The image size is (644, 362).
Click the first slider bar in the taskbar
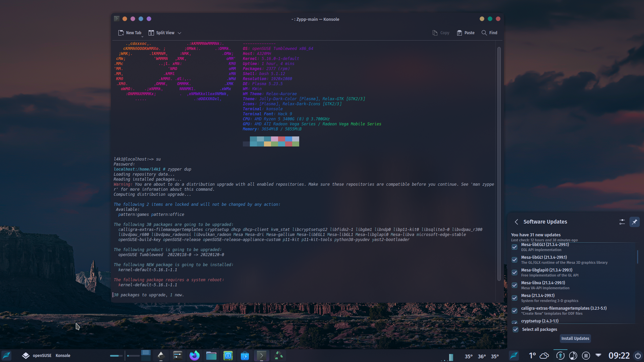[x=116, y=356]
